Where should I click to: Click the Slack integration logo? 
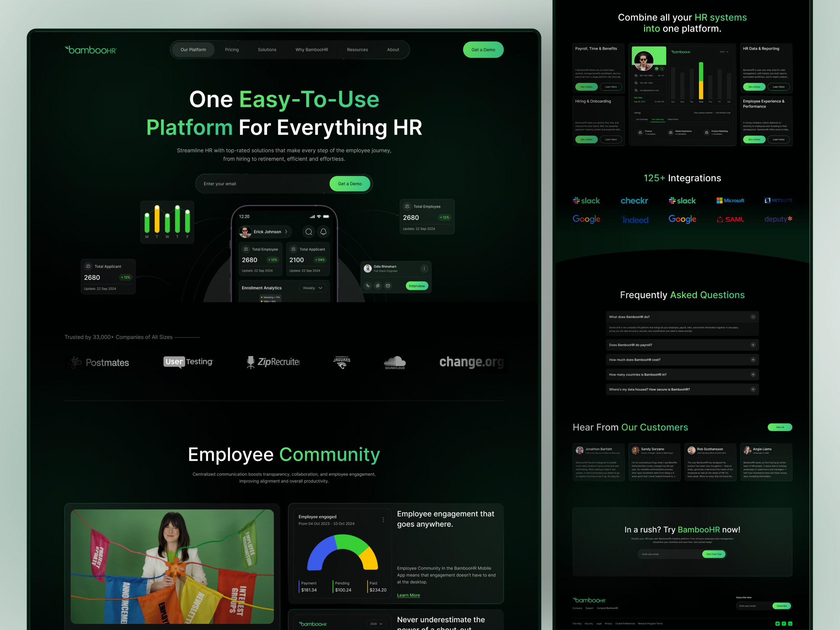click(586, 201)
